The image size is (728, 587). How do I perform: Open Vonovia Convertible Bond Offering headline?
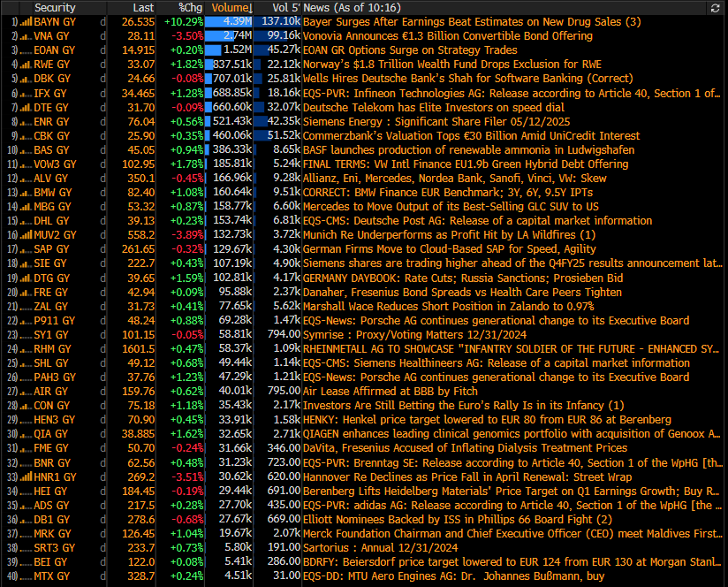[x=448, y=36]
